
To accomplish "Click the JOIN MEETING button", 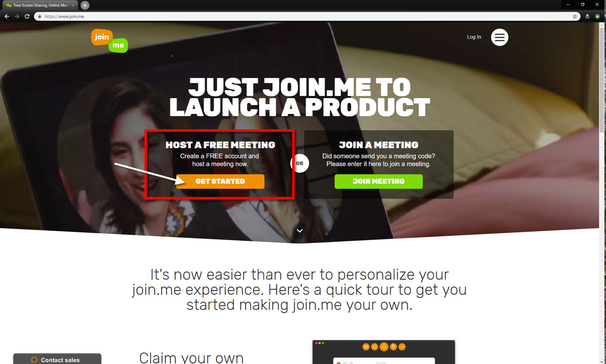I will (x=378, y=181).
